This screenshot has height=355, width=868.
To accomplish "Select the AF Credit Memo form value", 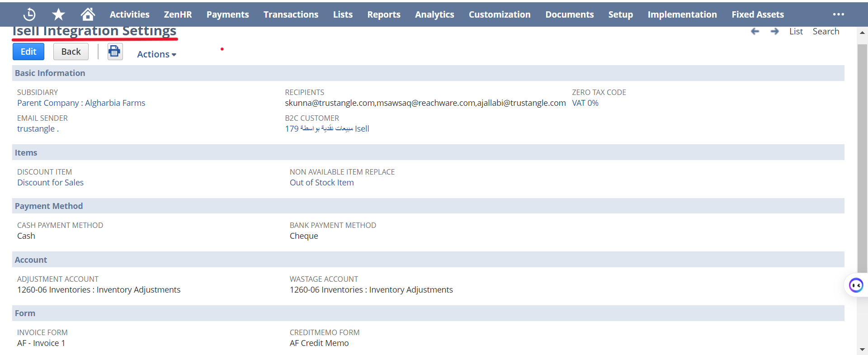I will pyautogui.click(x=319, y=343).
